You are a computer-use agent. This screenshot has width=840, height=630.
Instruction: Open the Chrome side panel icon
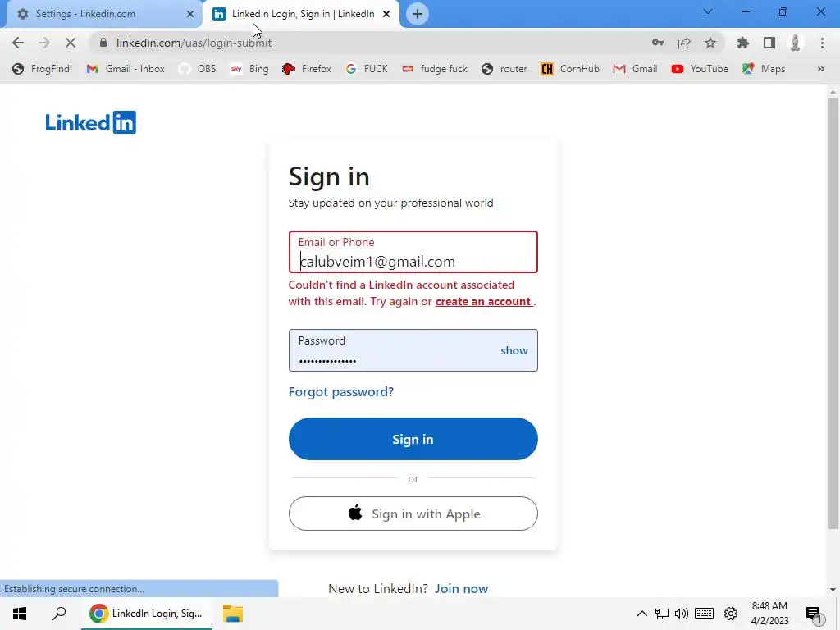click(x=769, y=43)
